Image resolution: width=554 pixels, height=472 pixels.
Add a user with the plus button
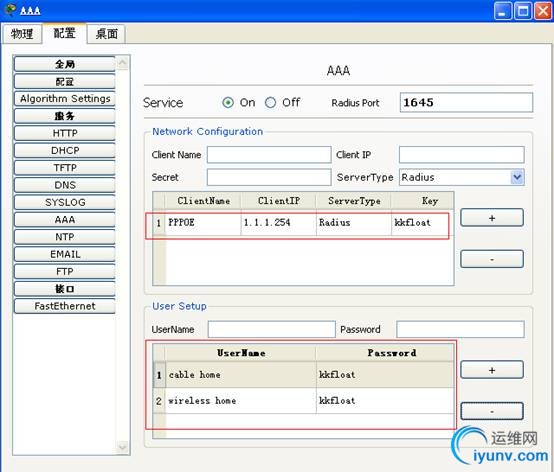pos(491,370)
